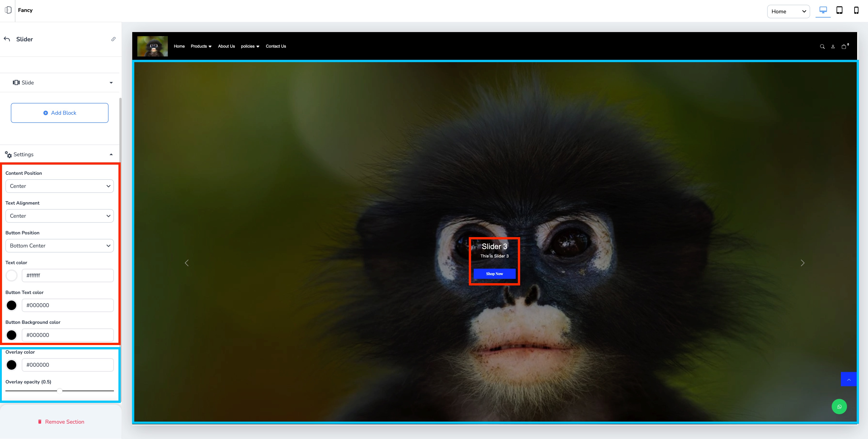Viewport: 868px width, 439px height.
Task: Focus the Button Text color hex field
Action: (x=68, y=305)
